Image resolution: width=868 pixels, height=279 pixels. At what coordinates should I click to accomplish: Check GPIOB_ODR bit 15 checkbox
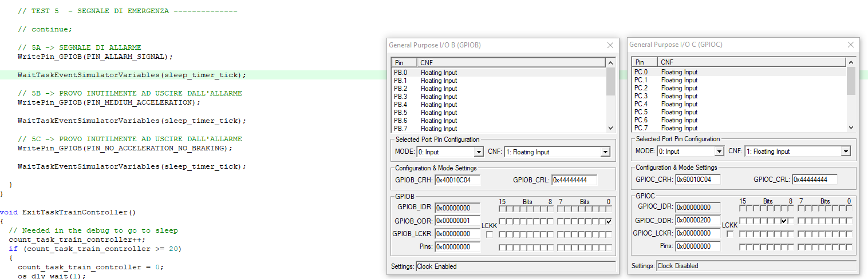(x=502, y=221)
